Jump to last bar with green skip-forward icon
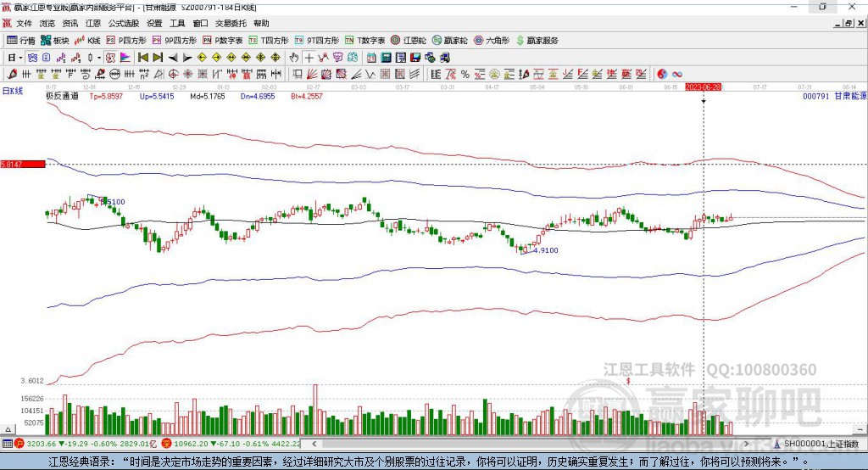 158,58
